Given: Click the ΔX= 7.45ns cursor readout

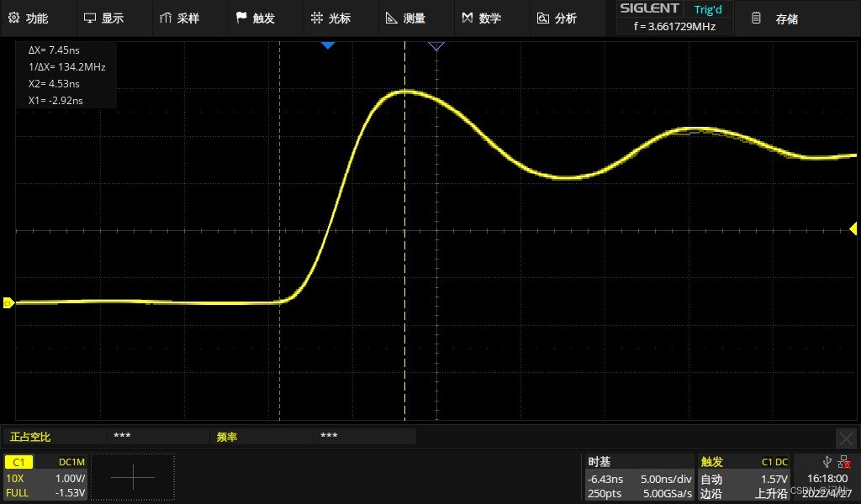Looking at the screenshot, I should point(54,50).
